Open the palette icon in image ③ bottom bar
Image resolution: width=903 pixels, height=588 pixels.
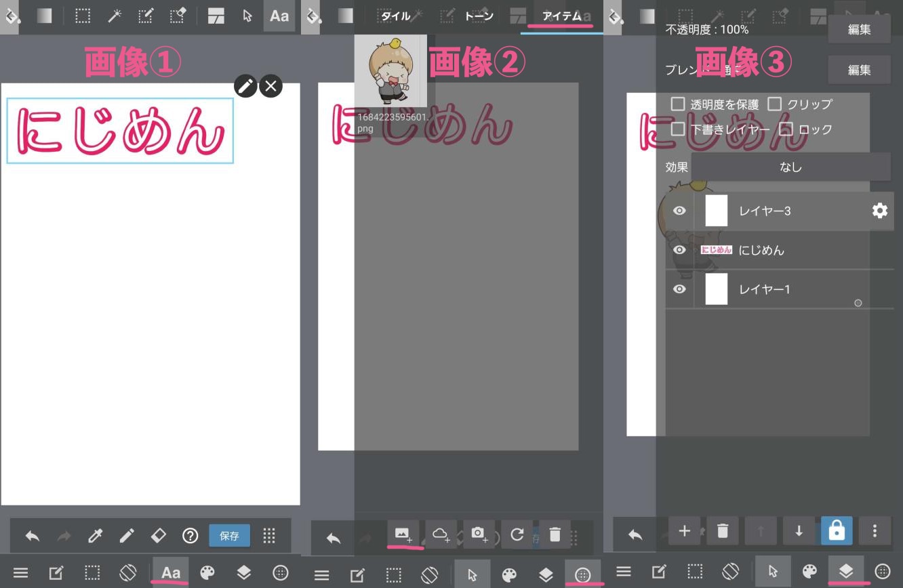[x=809, y=571]
